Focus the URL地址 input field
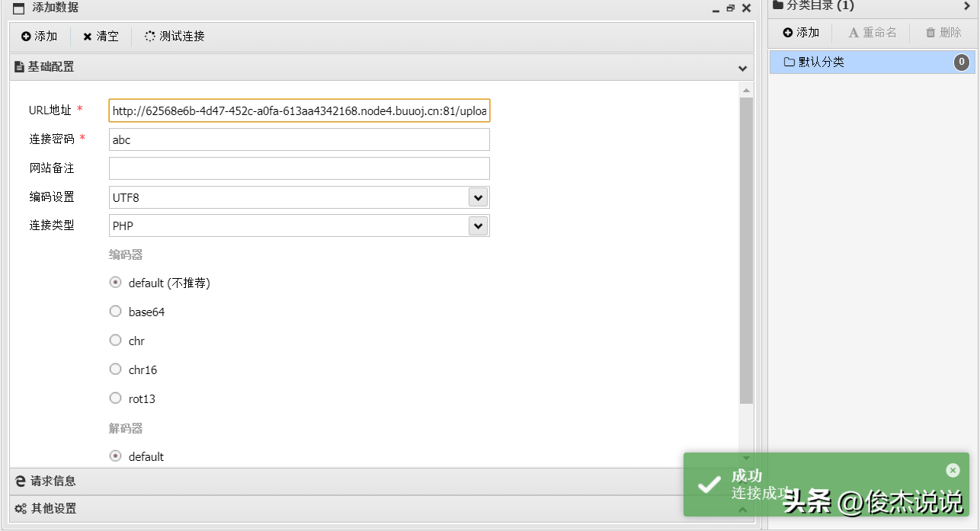 (x=299, y=110)
